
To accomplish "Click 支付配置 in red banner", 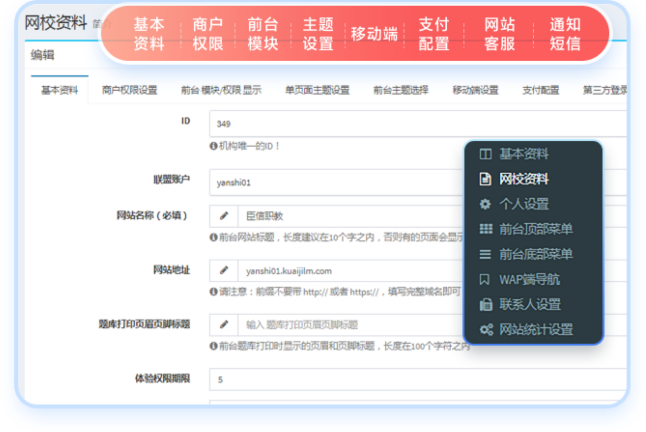I will (x=434, y=34).
